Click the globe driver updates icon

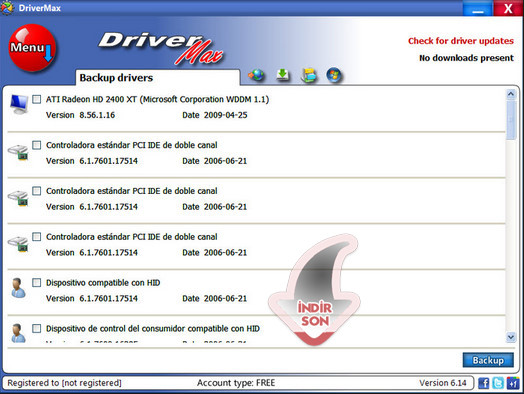pos(256,75)
